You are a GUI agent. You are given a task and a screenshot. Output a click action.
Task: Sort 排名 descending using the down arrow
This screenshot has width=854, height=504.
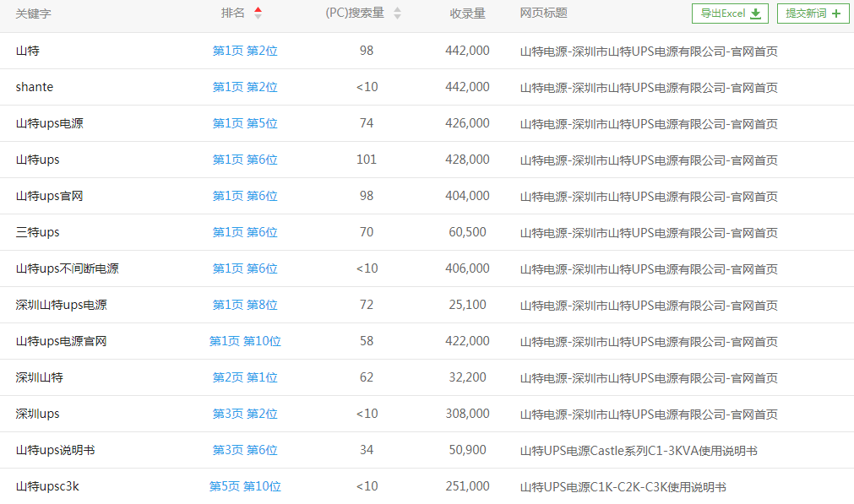[258, 17]
